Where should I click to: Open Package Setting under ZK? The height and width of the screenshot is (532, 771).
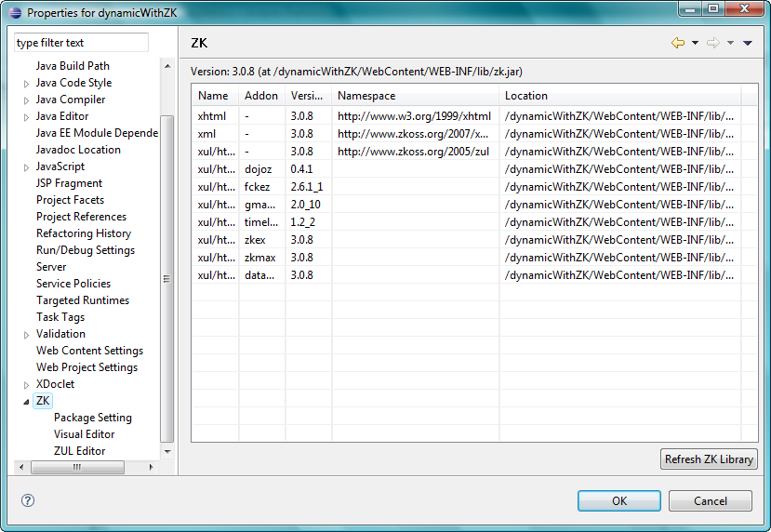[x=93, y=418]
